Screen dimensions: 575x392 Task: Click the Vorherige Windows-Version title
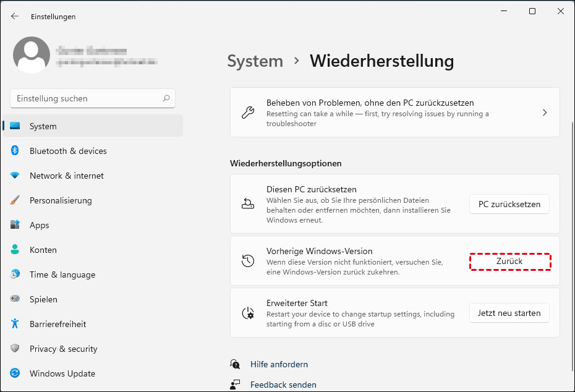click(x=320, y=251)
